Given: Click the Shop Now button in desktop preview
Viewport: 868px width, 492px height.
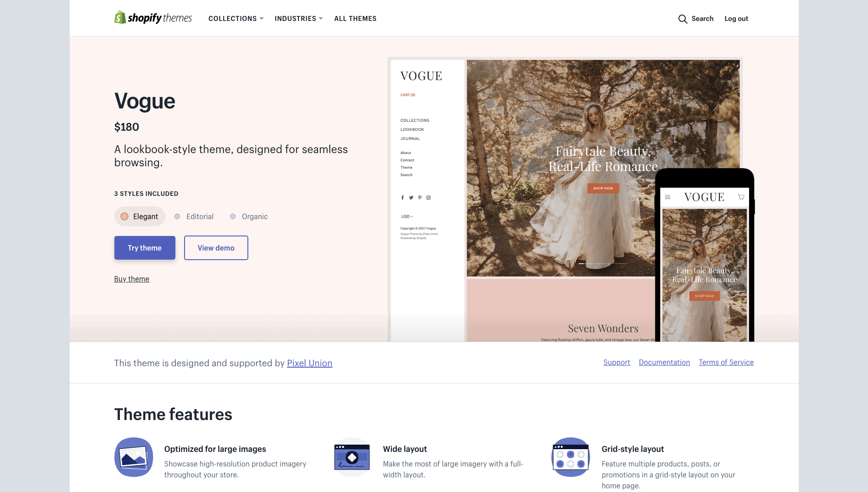Looking at the screenshot, I should click(603, 188).
